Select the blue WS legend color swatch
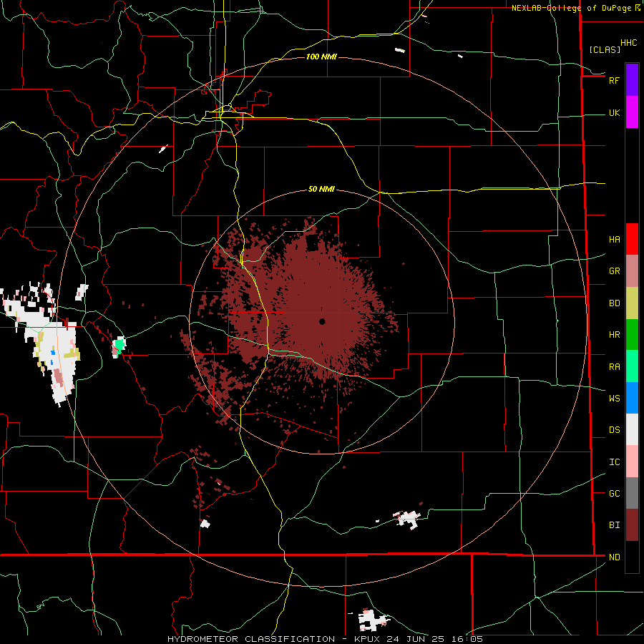 [632, 398]
